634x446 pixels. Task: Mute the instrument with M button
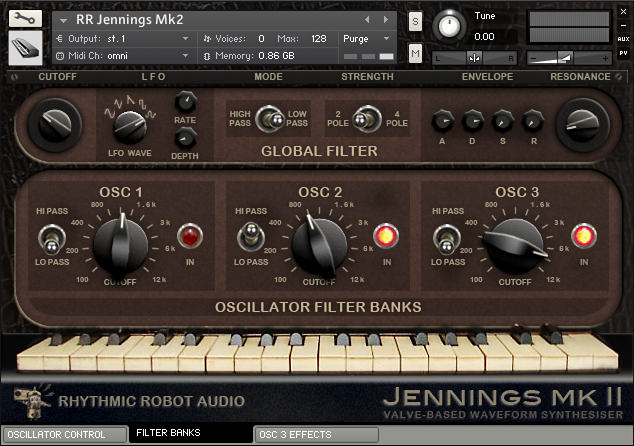(415, 53)
